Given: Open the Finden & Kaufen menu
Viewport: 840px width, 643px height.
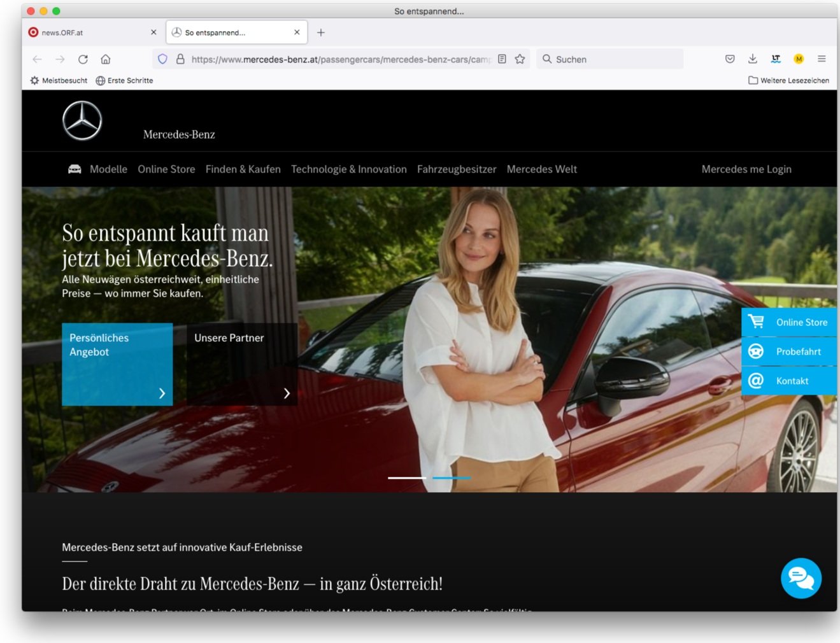Looking at the screenshot, I should [243, 169].
